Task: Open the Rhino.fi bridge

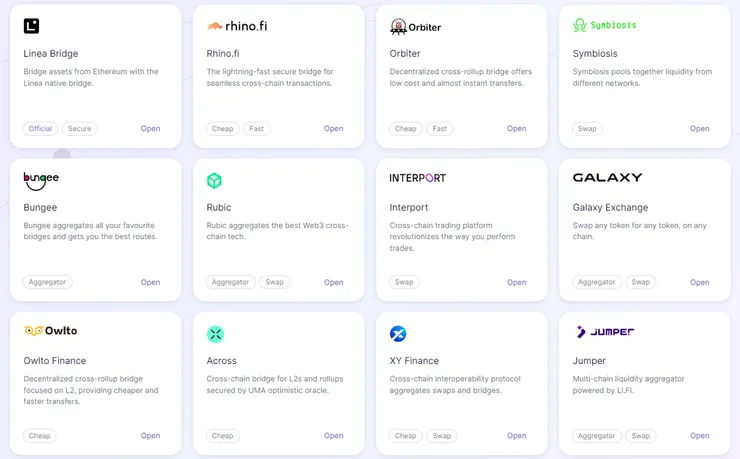Action: point(333,129)
